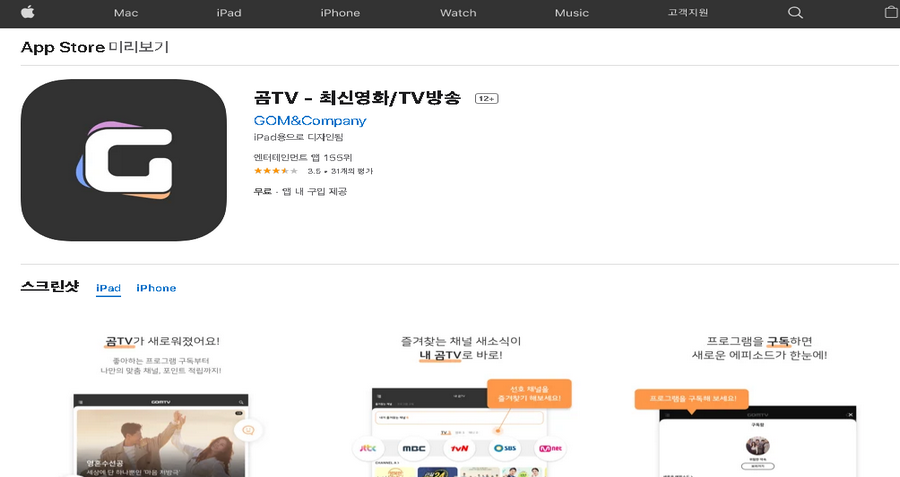Click the 엔터테인먼트 앱 155위 ranking text
Screen dimensions: 900x477
pos(303,157)
